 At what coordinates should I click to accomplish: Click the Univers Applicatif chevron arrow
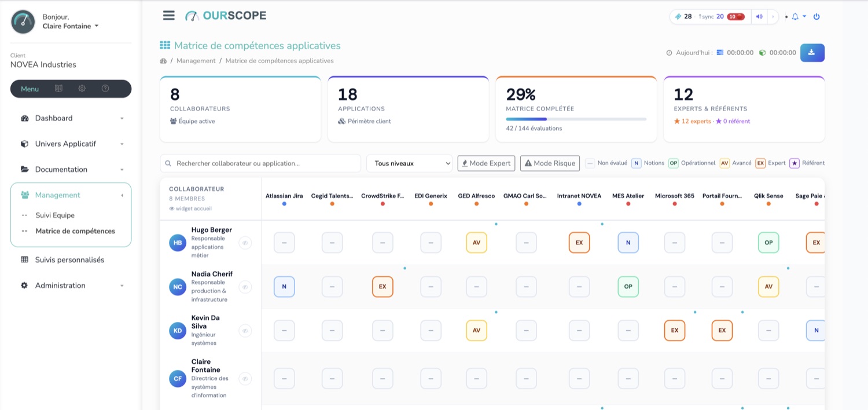point(122,144)
